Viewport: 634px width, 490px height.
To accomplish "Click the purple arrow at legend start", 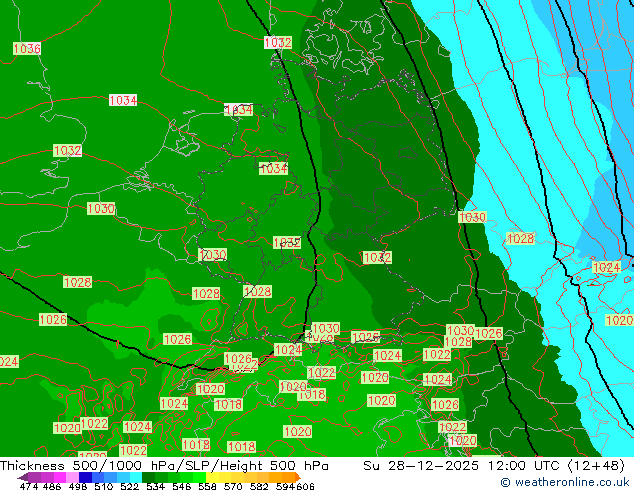I will [x=23, y=477].
